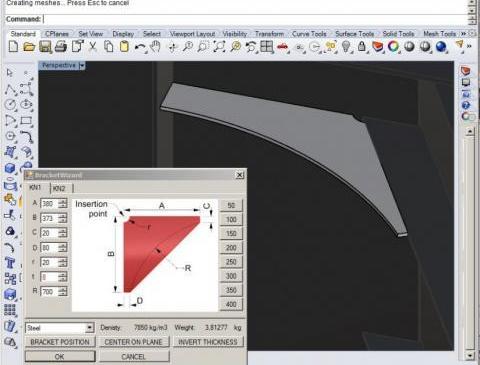Select the pointer arrow tool
The height and width of the screenshot is (365, 480).
pos(10,72)
